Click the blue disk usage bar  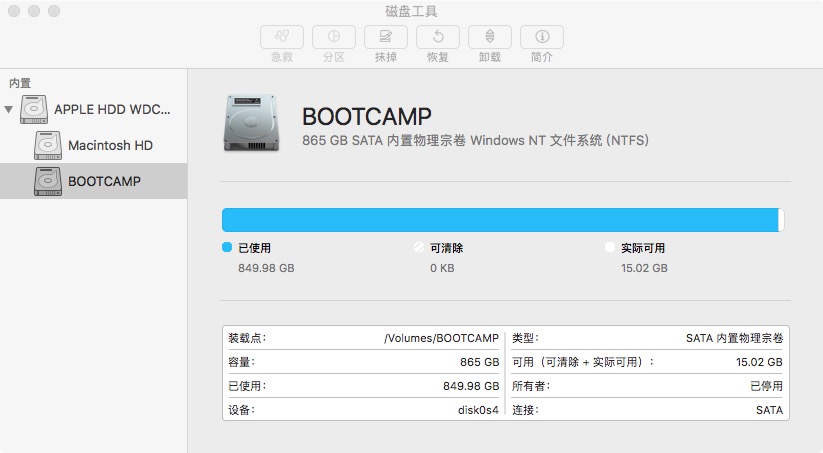click(x=500, y=220)
